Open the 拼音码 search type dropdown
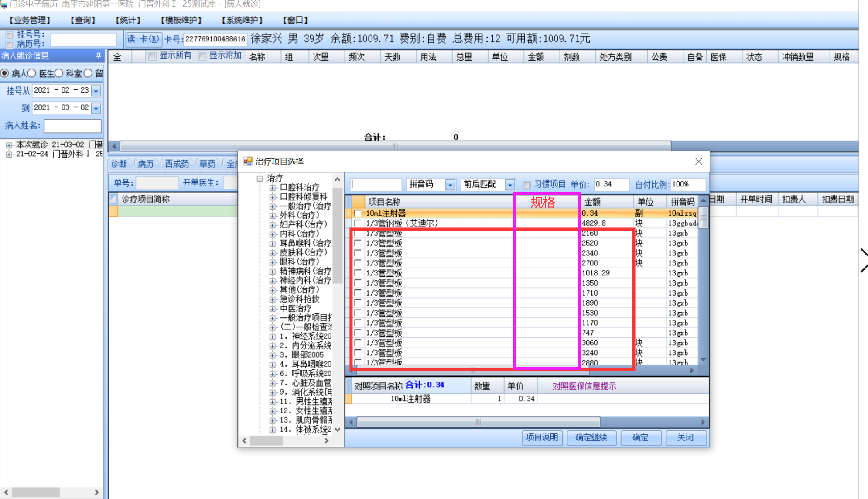Screen dimensions: 868x499 (450, 185)
